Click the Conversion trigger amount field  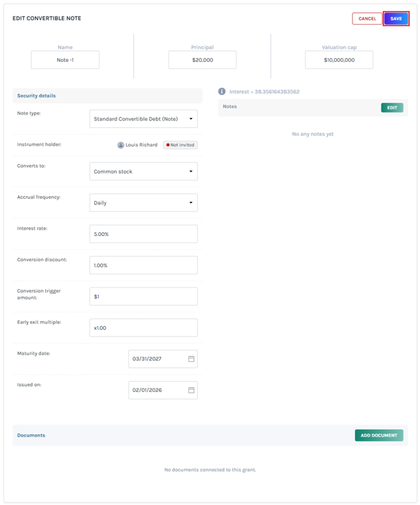coord(144,296)
